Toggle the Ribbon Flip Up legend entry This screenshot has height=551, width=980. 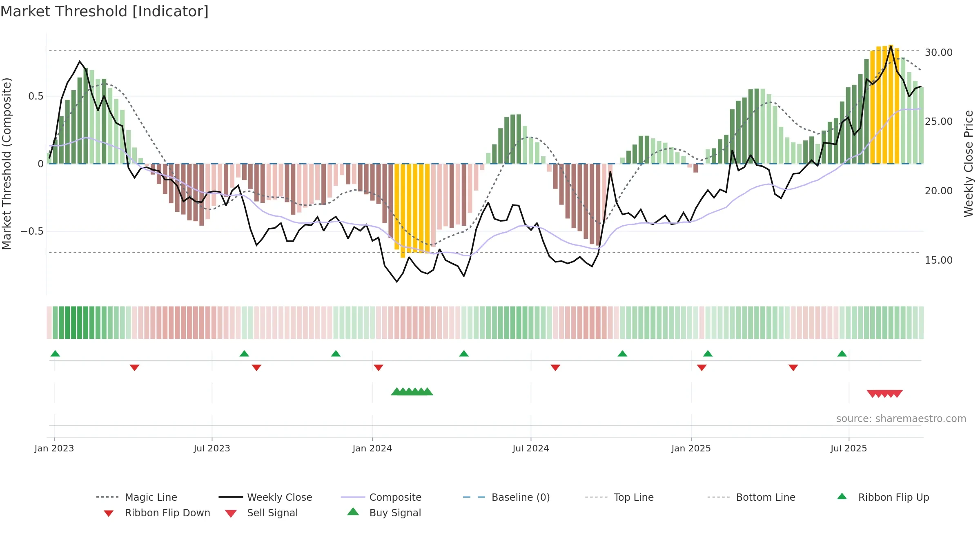click(x=883, y=497)
